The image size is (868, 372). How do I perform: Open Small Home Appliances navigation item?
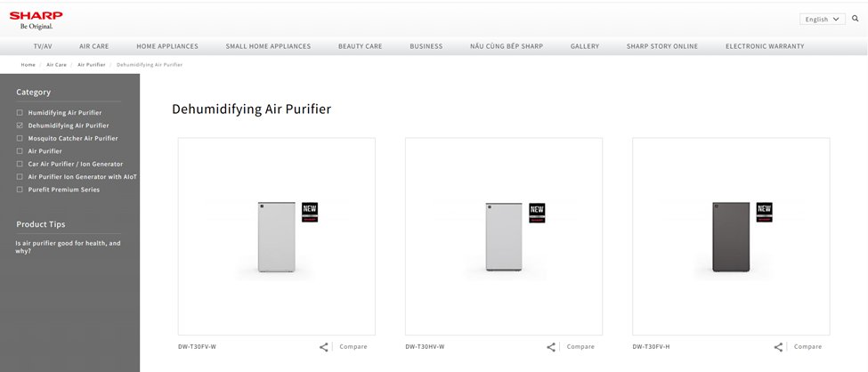[x=268, y=46]
